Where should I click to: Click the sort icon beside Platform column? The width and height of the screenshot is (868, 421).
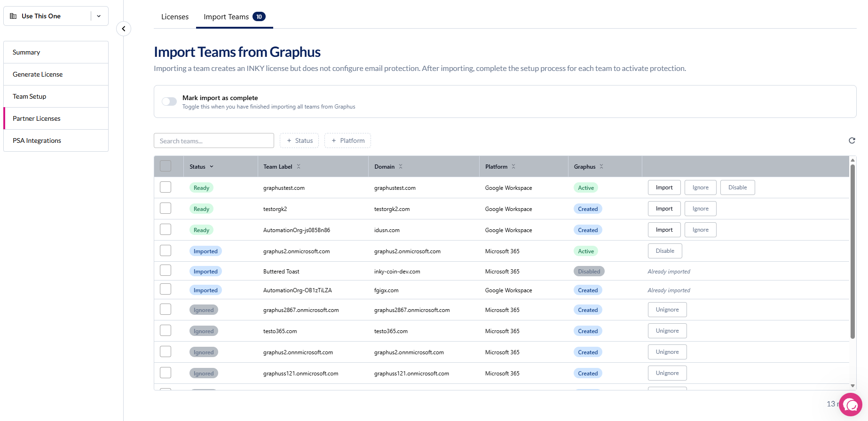coord(513,167)
